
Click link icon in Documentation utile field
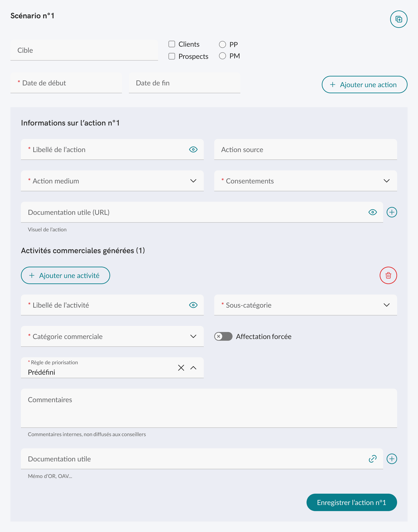pos(372,459)
